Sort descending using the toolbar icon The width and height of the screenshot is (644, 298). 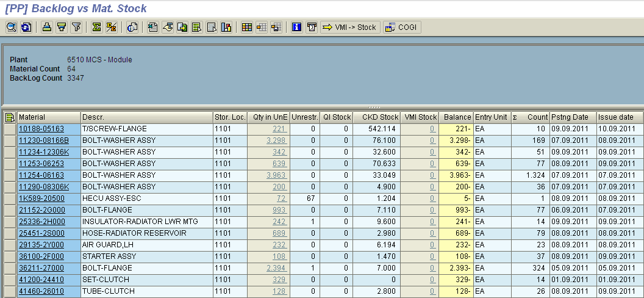(x=62, y=27)
